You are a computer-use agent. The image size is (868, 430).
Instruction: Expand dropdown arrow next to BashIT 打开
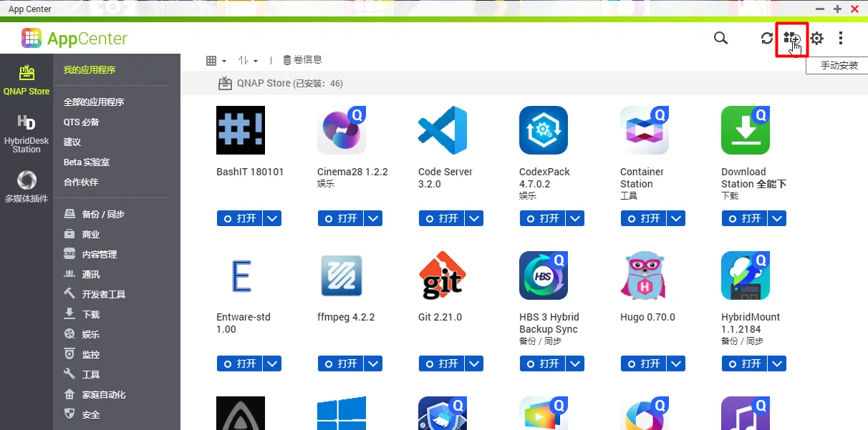pos(272,218)
